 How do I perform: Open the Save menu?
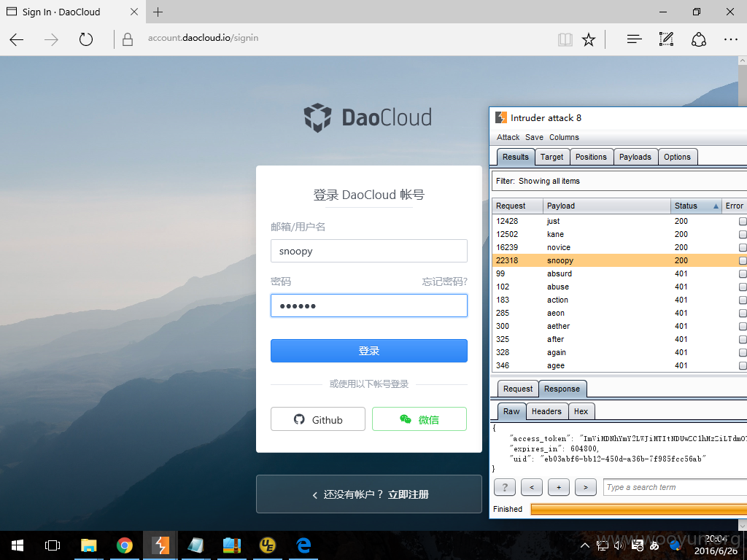pos(534,137)
